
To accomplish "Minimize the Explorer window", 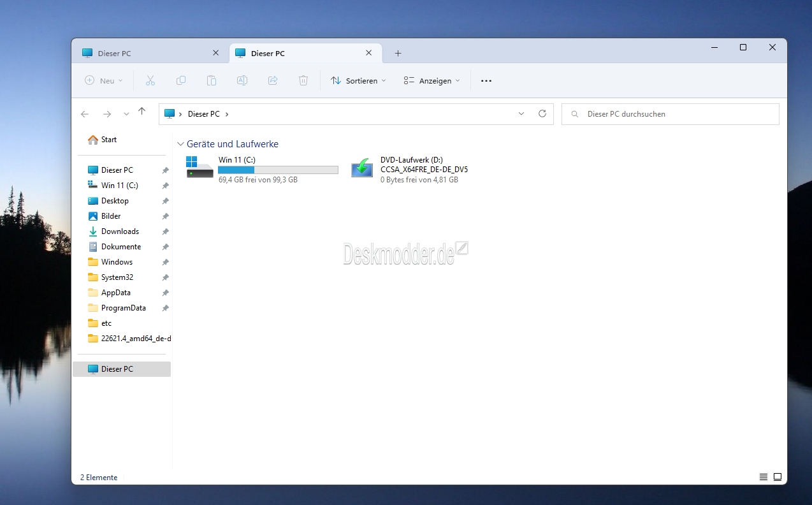I will 714,47.
